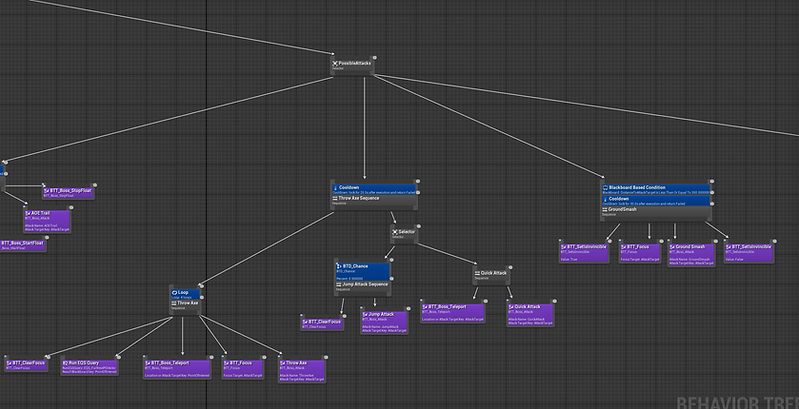The image size is (799, 409).
Task: Select the BTT_Boss_StartFloat task node
Action: pyautogui.click(x=22, y=245)
